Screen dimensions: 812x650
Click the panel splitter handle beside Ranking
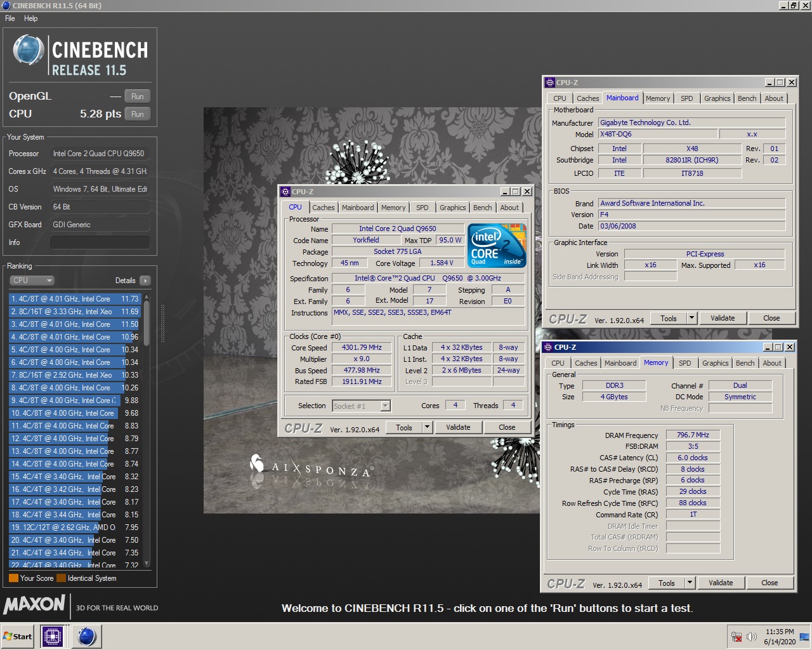pyautogui.click(x=162, y=324)
